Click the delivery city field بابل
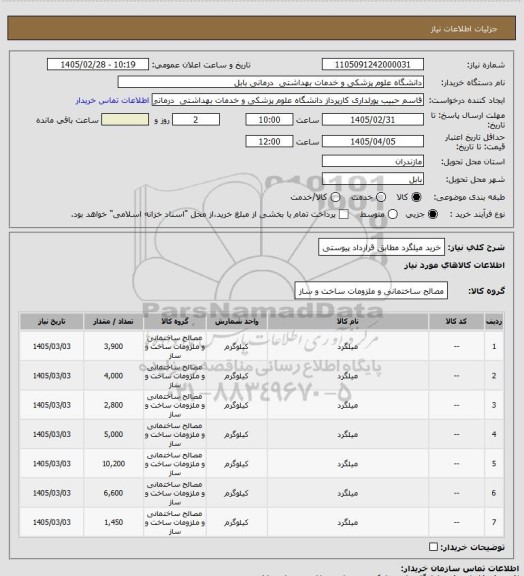 click(x=373, y=179)
